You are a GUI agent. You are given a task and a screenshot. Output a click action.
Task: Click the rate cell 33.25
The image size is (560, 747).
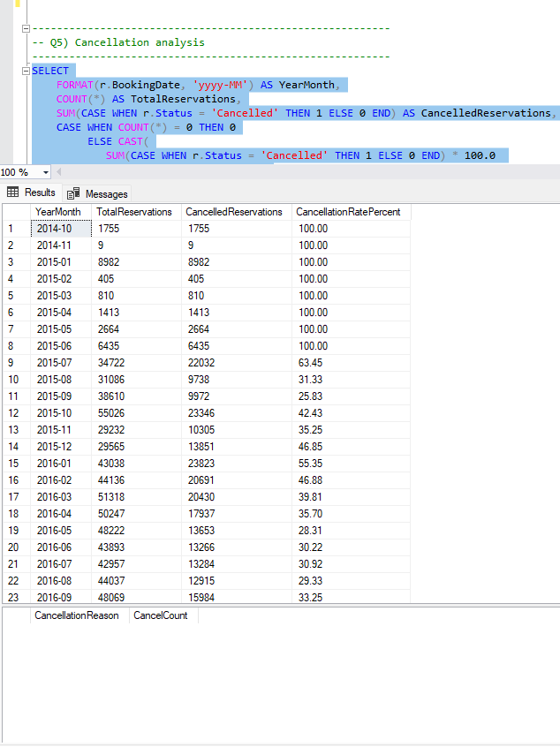click(352, 597)
